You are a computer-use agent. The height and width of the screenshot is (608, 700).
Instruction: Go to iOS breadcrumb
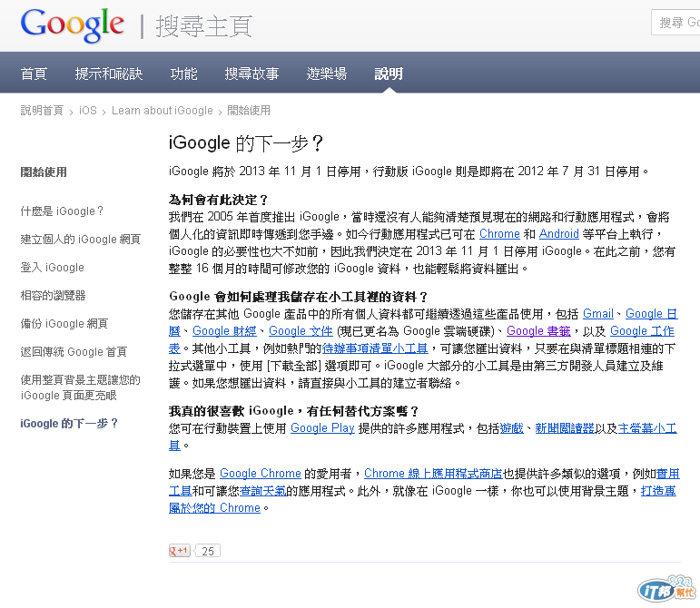[88, 111]
